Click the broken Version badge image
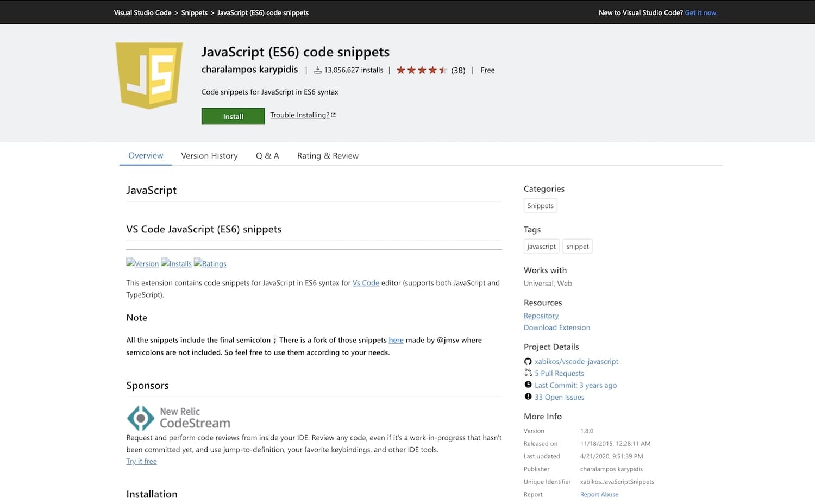Image resolution: width=815 pixels, height=504 pixels. tap(142, 263)
